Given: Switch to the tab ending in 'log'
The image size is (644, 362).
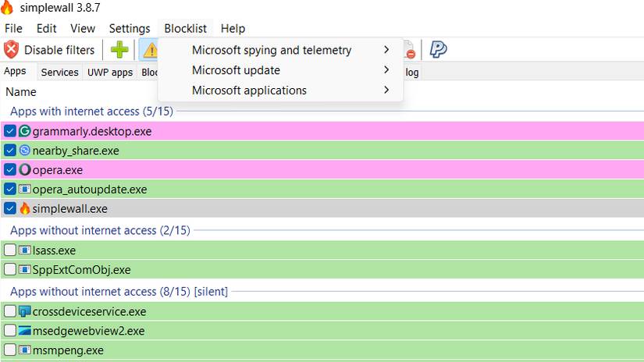Looking at the screenshot, I should coord(412,73).
